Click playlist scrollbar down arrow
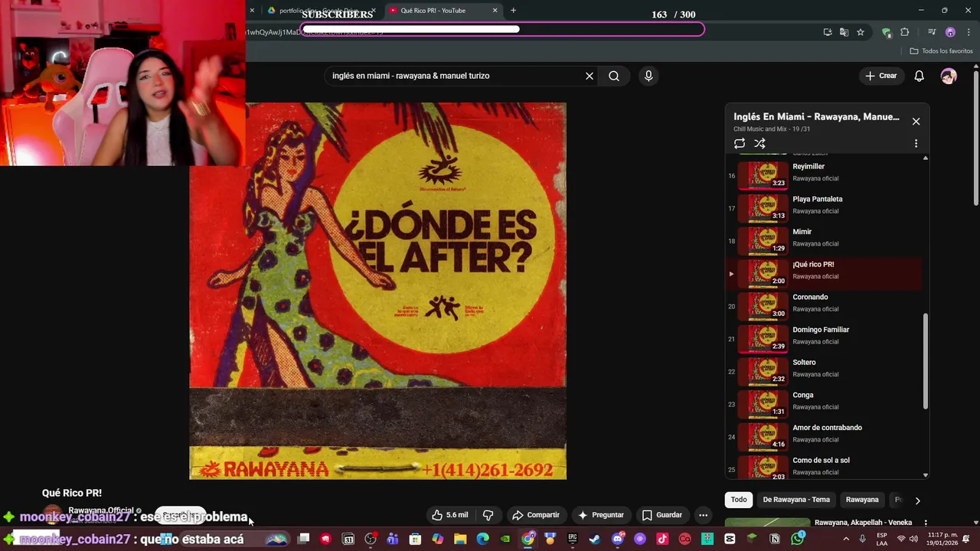 pyautogui.click(x=926, y=475)
